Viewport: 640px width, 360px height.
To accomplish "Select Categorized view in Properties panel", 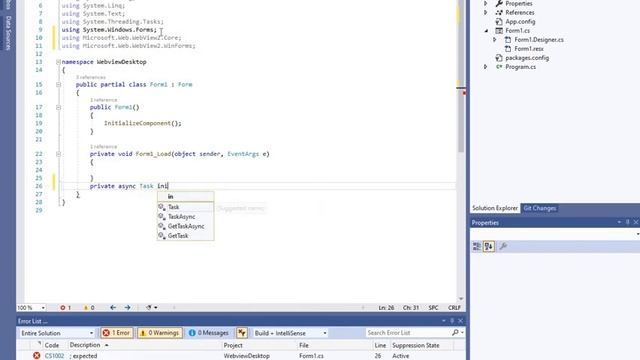I will [477, 246].
